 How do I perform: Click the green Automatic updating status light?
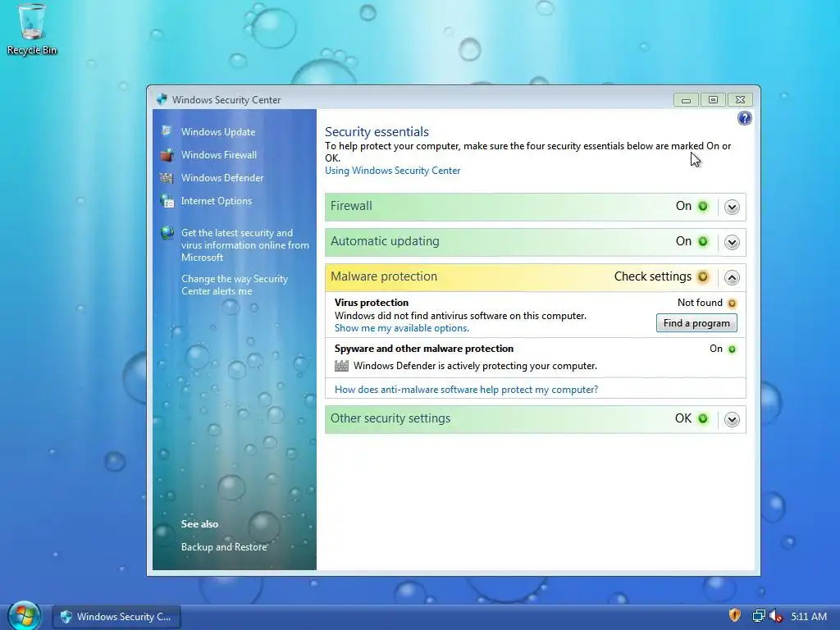point(703,242)
